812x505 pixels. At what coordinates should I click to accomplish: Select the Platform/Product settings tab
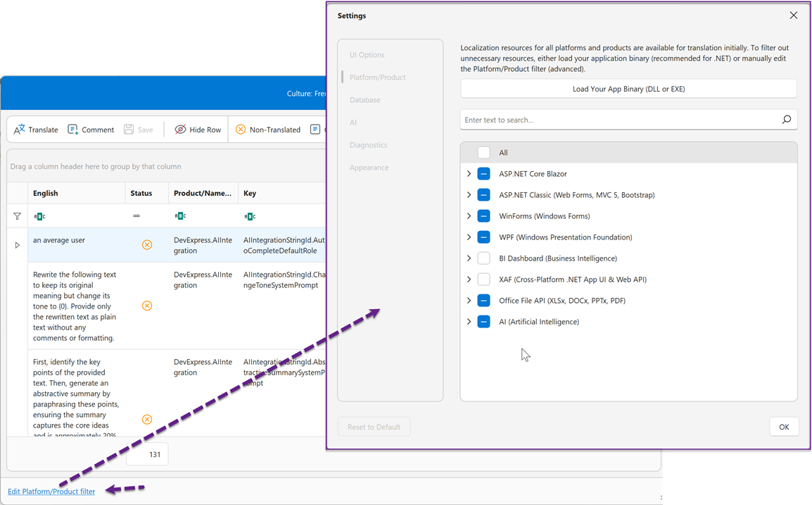point(378,77)
